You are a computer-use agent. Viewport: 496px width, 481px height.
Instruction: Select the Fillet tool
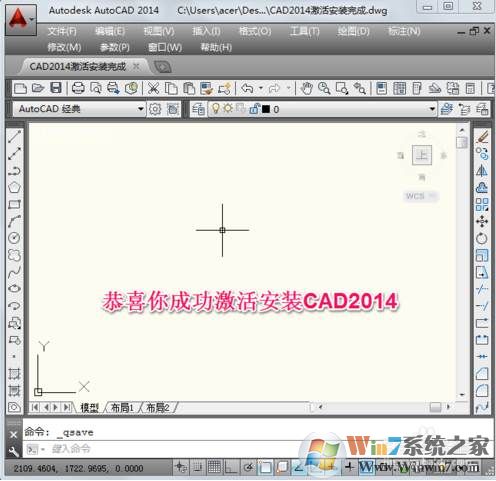[x=482, y=390]
